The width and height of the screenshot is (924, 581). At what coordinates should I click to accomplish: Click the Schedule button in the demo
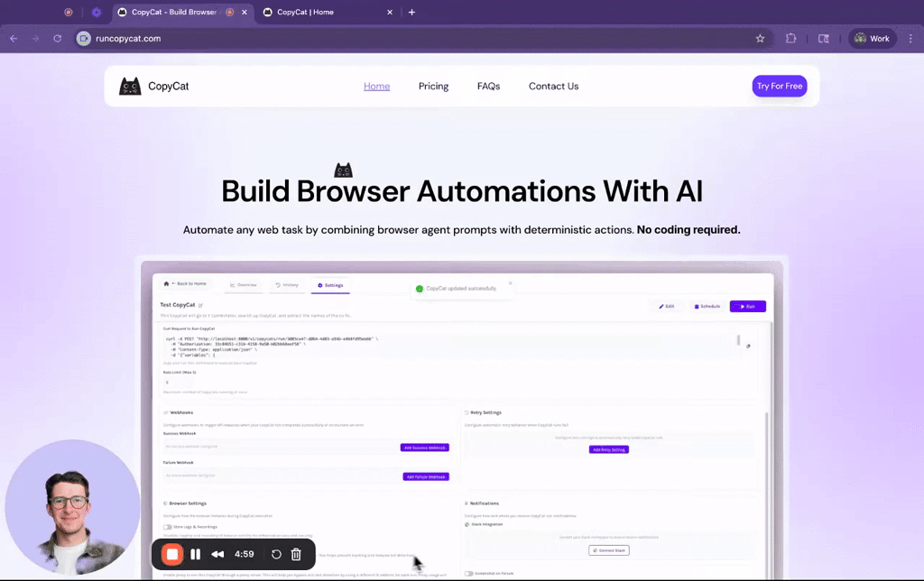pyautogui.click(x=707, y=307)
